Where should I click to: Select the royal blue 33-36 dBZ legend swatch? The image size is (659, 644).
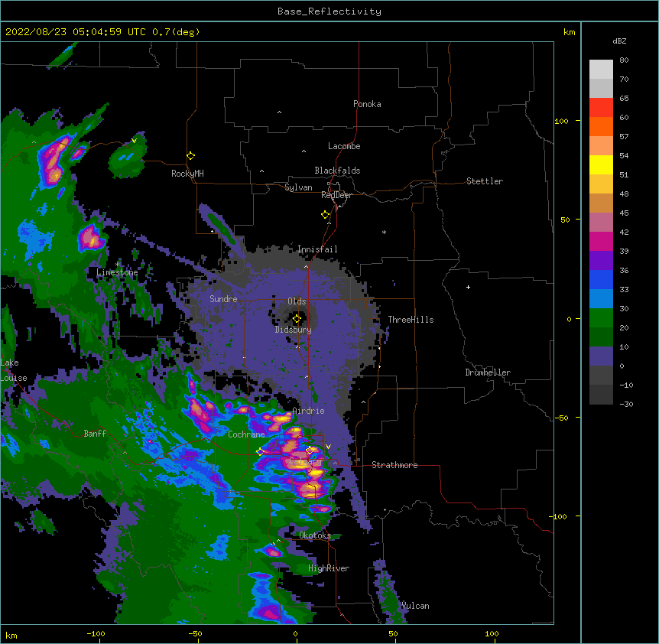601,279
